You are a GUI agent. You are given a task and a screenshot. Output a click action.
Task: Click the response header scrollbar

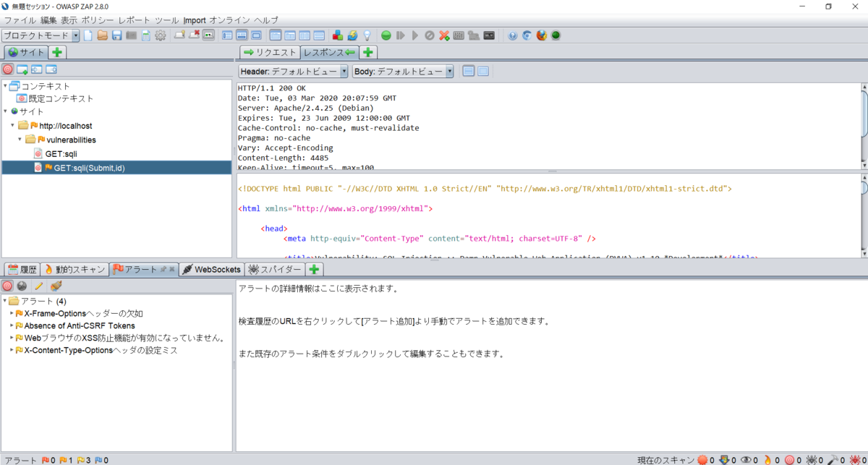pyautogui.click(x=864, y=114)
